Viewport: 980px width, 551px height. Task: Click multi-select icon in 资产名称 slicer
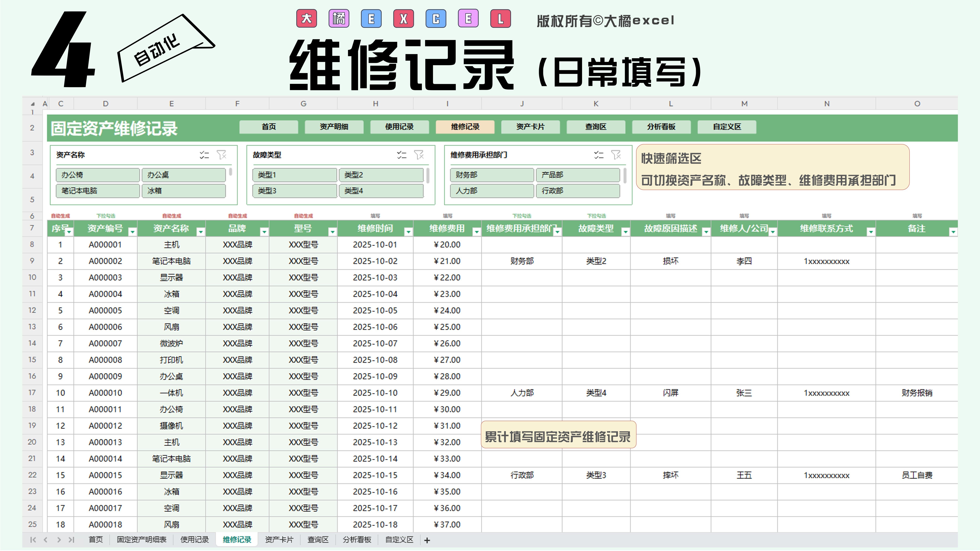click(204, 155)
